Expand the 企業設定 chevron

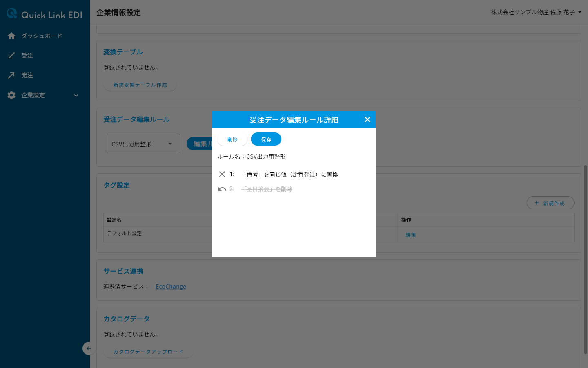[76, 96]
